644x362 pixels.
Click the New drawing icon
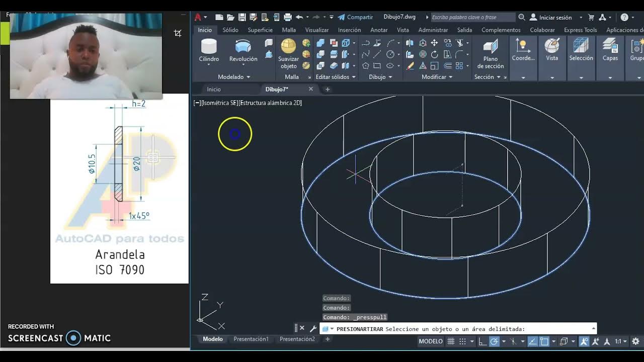pyautogui.click(x=219, y=17)
